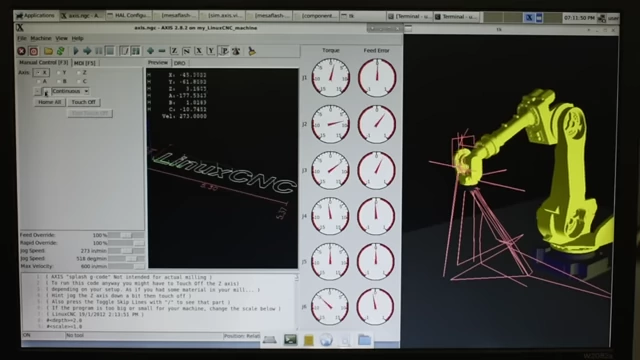Open the File menu

point(22,38)
